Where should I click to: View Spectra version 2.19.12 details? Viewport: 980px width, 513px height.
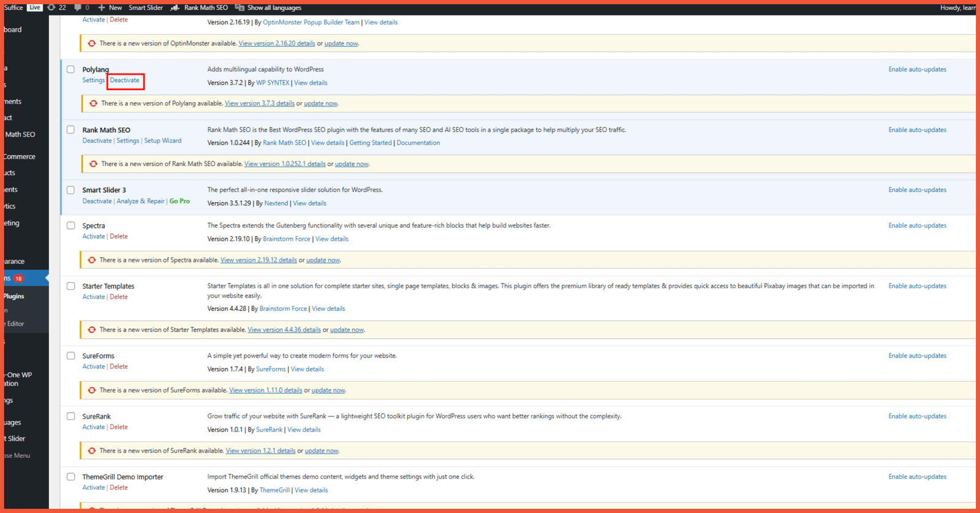(258, 260)
